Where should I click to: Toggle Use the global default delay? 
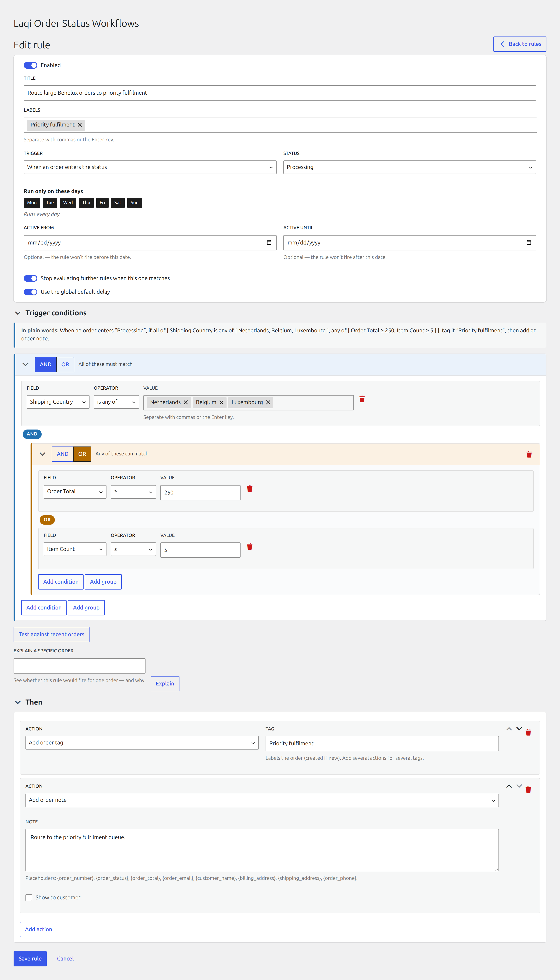click(x=30, y=292)
